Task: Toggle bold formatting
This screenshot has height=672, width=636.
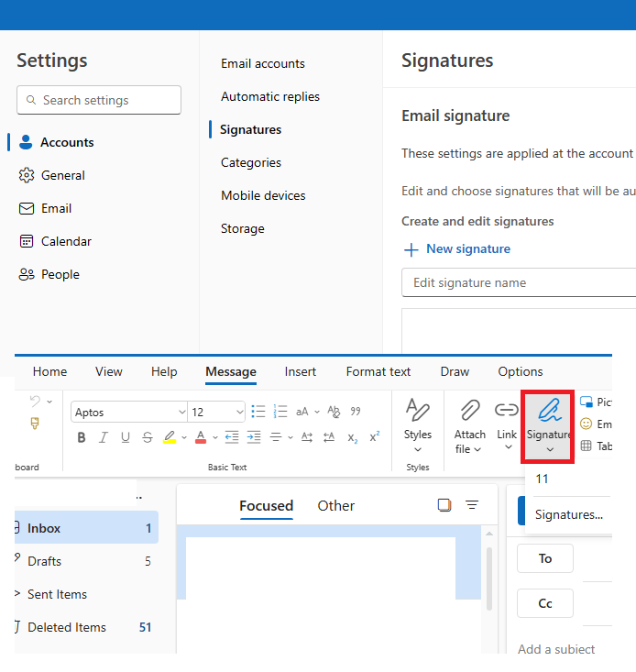Action: coord(82,437)
